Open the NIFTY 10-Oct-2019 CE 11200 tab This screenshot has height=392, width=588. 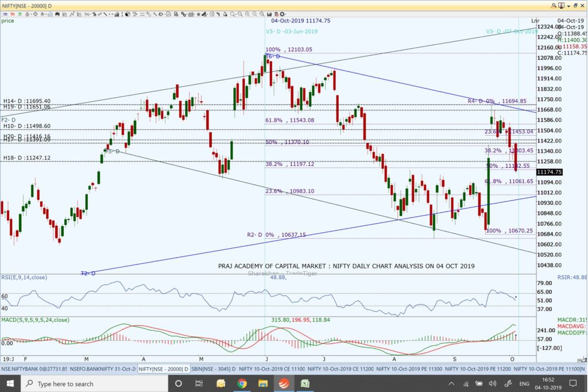(341, 369)
